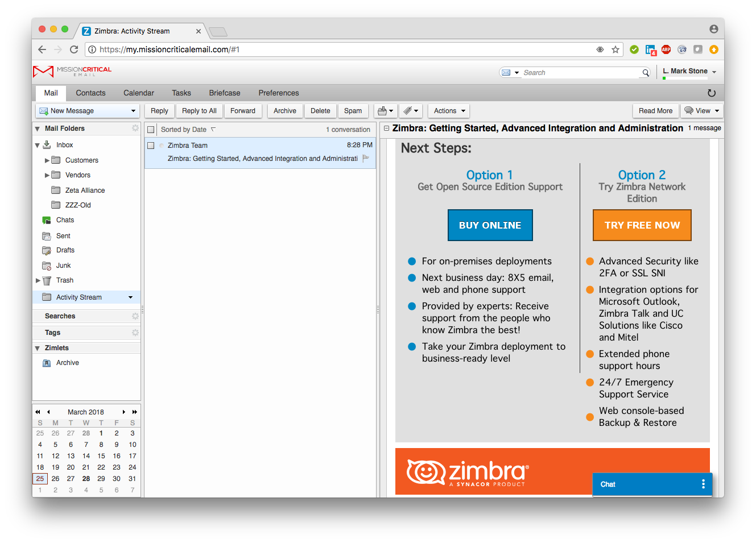Collapse the conversation header toggle
This screenshot has width=756, height=543.
tap(386, 129)
